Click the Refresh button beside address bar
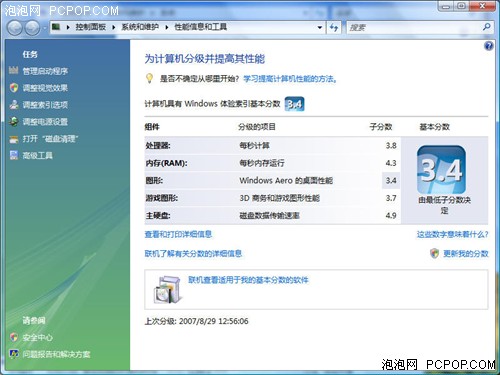500x375 pixels. pos(334,27)
